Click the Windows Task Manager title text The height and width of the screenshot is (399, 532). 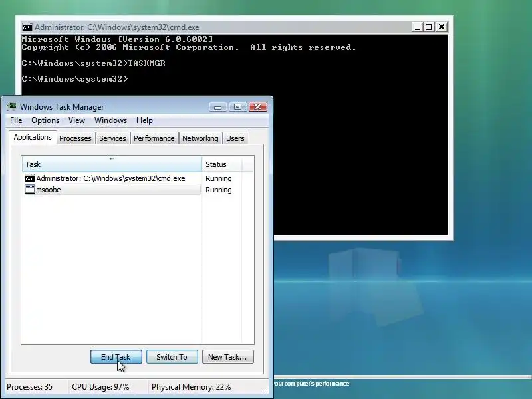tap(62, 107)
